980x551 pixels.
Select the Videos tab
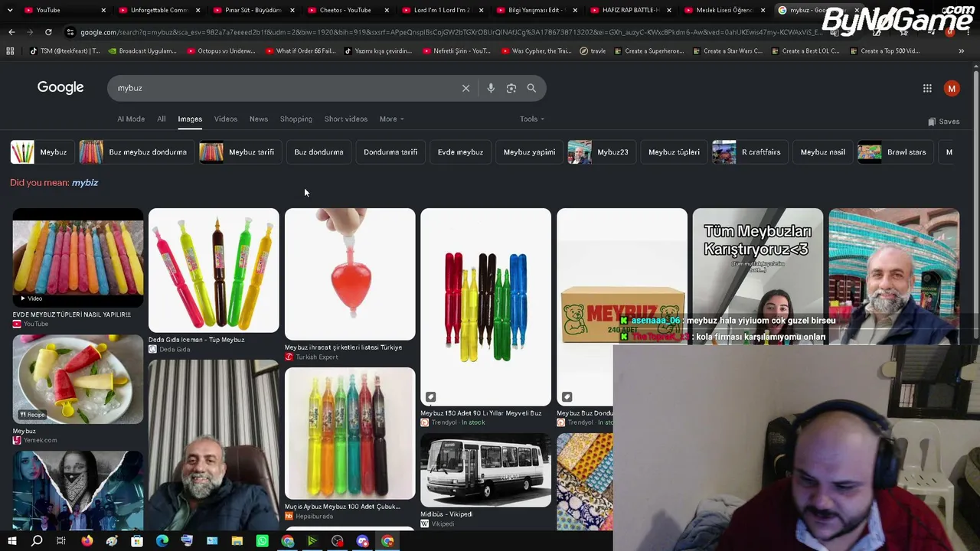(226, 119)
